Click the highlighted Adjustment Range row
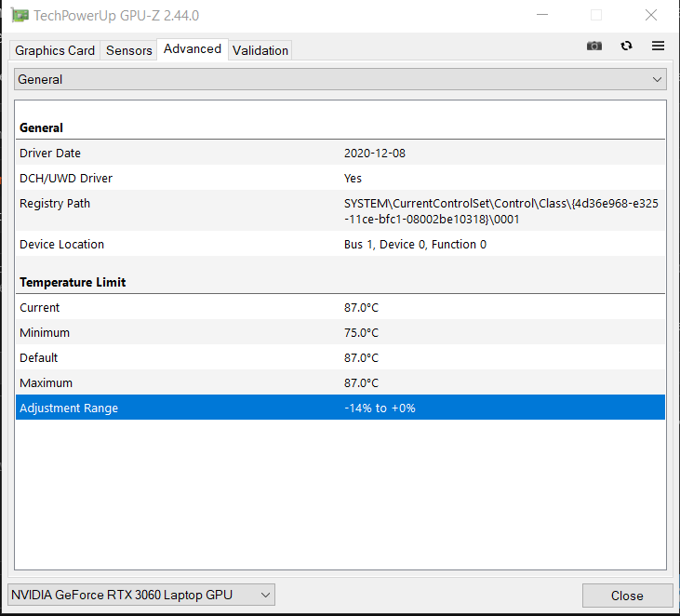The image size is (680, 616). coord(340,408)
